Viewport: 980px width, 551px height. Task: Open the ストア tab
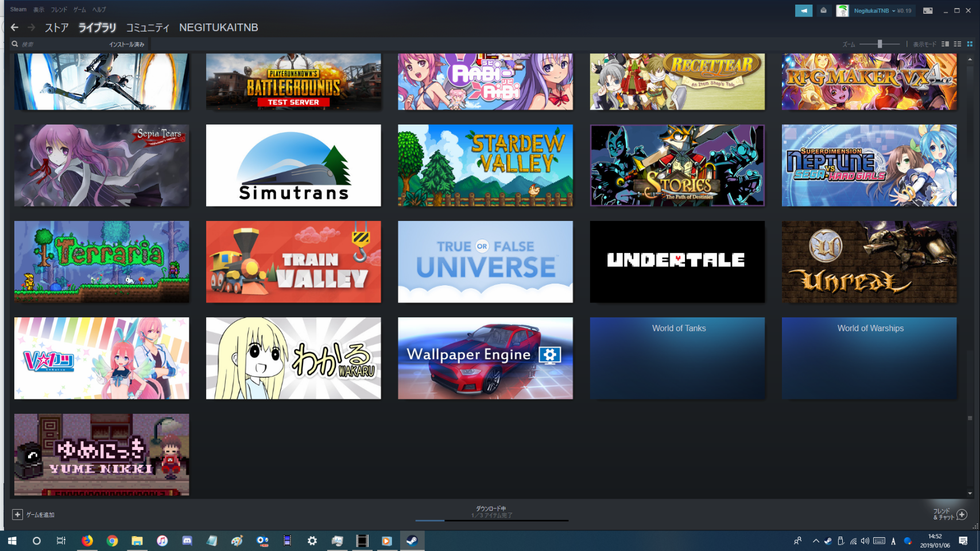(x=56, y=28)
